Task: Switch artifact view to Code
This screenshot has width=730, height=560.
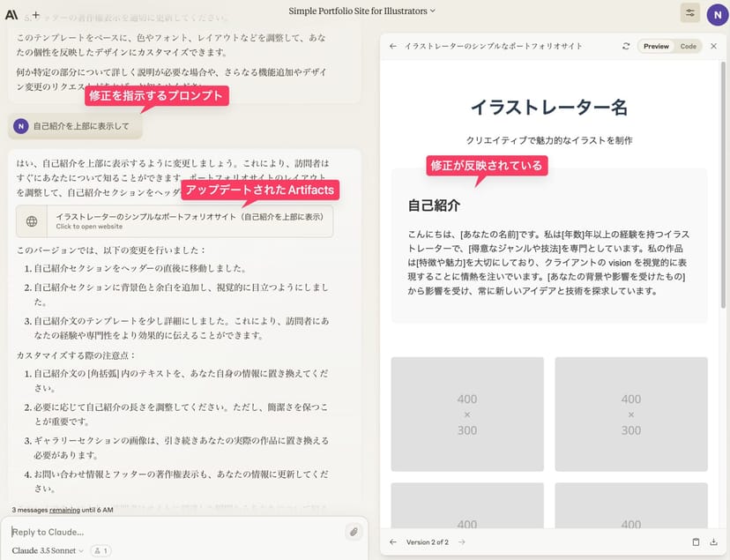Action: (x=688, y=46)
